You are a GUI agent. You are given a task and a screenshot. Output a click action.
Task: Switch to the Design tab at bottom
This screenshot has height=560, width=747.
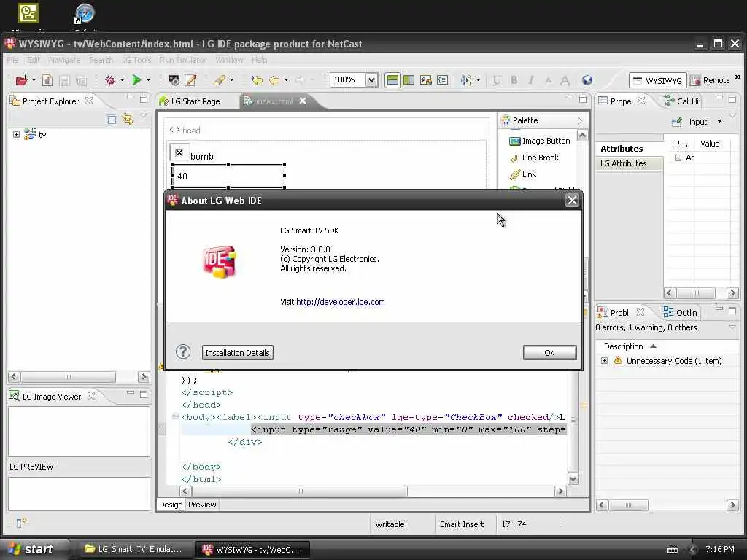[x=171, y=505]
